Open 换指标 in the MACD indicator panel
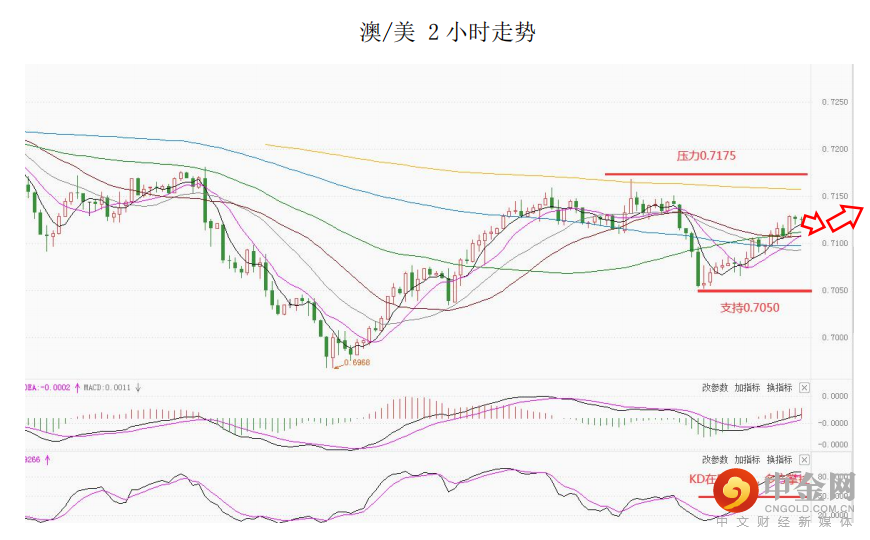The height and width of the screenshot is (540, 870). pyautogui.click(x=779, y=388)
